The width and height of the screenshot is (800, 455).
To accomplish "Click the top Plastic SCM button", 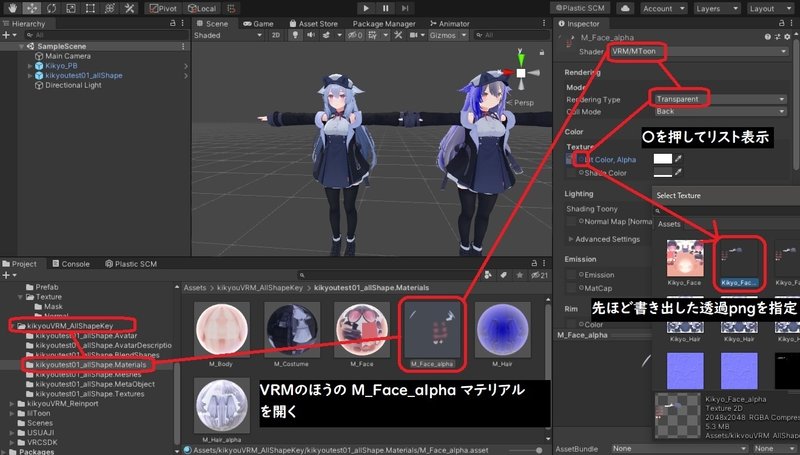I will pos(580,8).
